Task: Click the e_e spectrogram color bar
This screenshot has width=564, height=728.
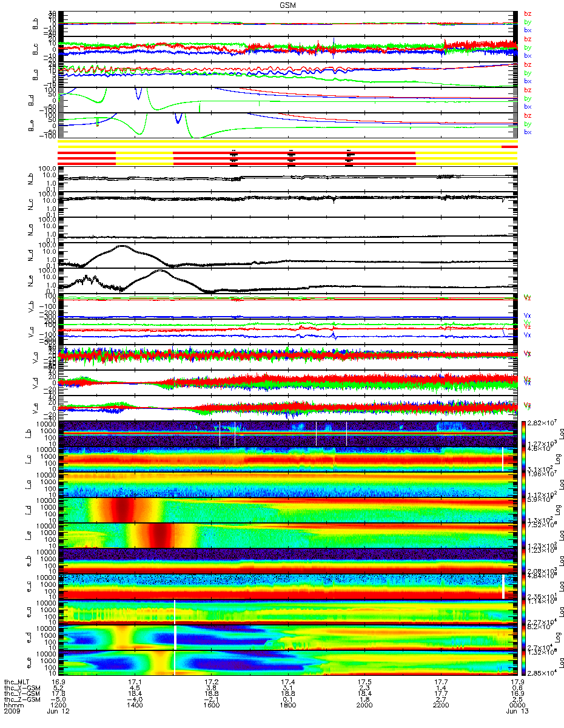Action: 522,662
